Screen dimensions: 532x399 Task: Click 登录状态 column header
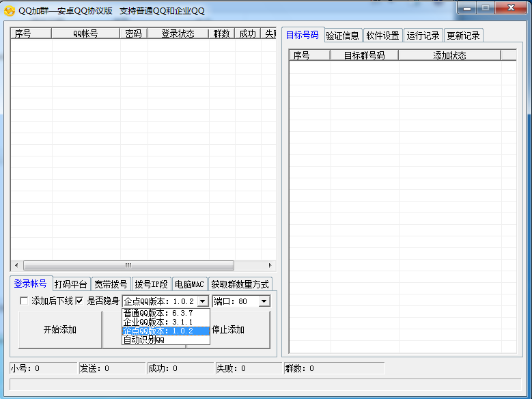(178, 33)
